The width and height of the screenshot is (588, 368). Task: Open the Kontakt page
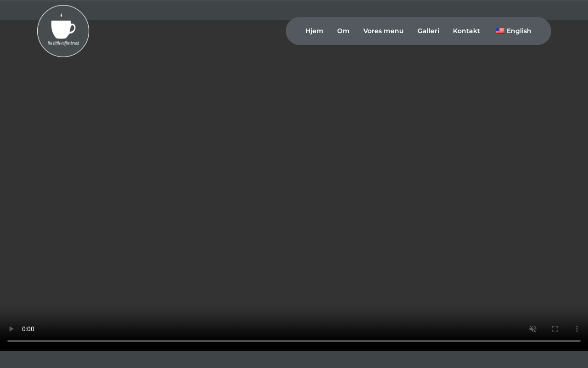click(x=466, y=31)
